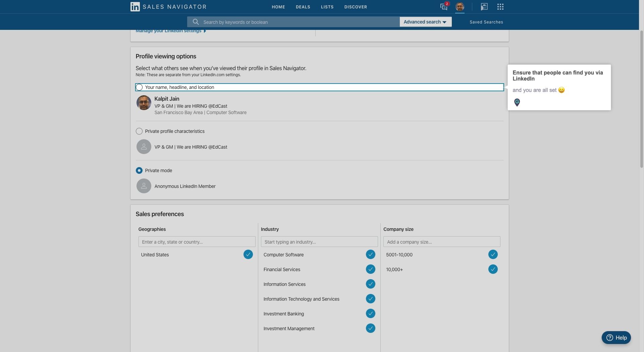Open the messaging inbox icon
Image resolution: width=644 pixels, height=352 pixels.
click(x=444, y=7)
